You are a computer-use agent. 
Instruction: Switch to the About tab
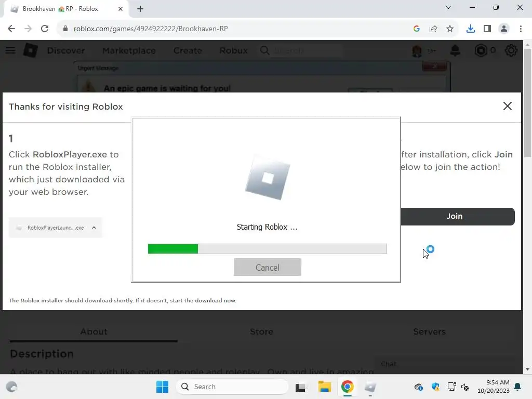[x=94, y=331]
